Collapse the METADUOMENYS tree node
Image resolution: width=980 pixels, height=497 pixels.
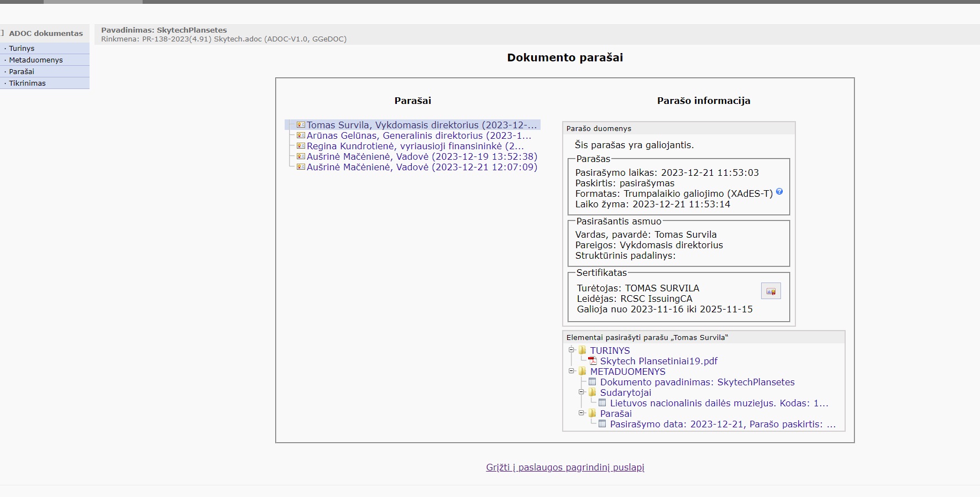tap(572, 371)
